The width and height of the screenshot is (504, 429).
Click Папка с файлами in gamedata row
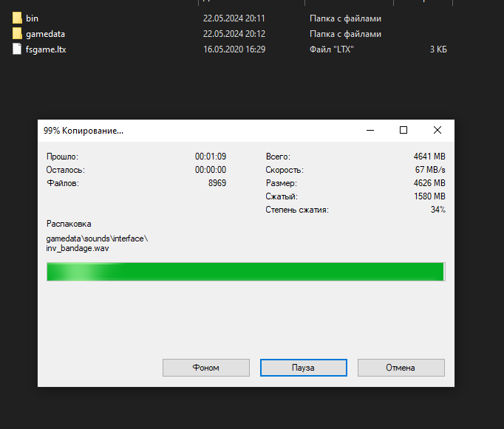coord(346,34)
